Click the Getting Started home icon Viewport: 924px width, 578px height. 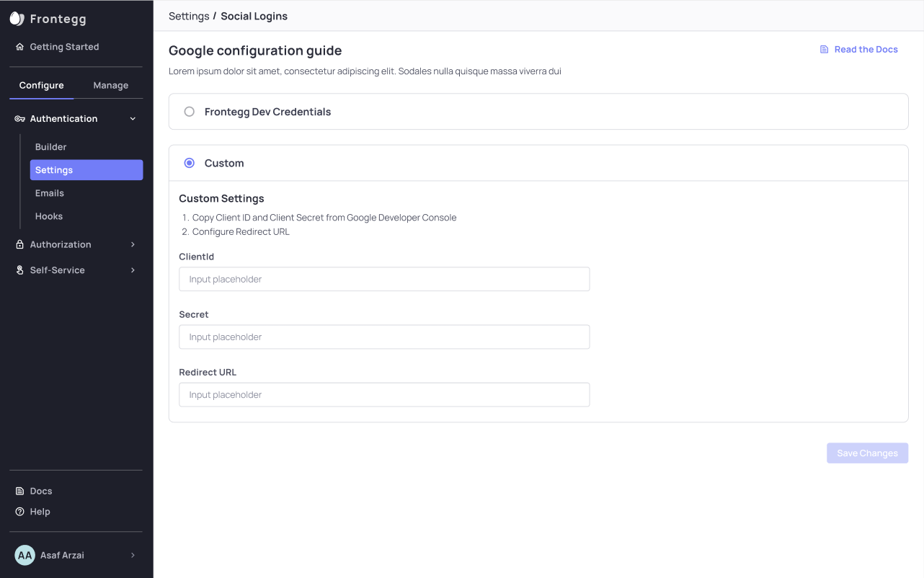(x=20, y=47)
